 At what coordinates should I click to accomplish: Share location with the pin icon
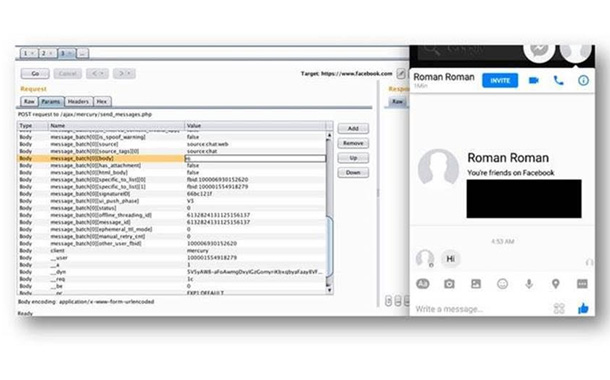pyautogui.click(x=556, y=284)
